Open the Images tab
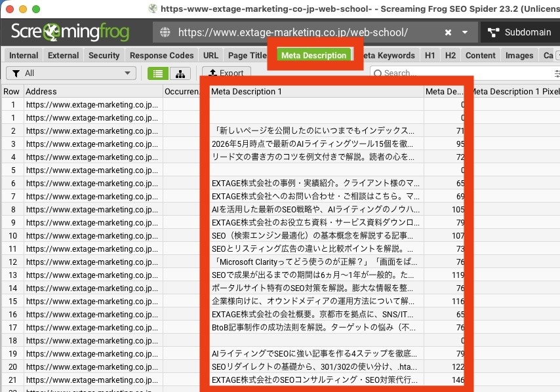 click(519, 55)
